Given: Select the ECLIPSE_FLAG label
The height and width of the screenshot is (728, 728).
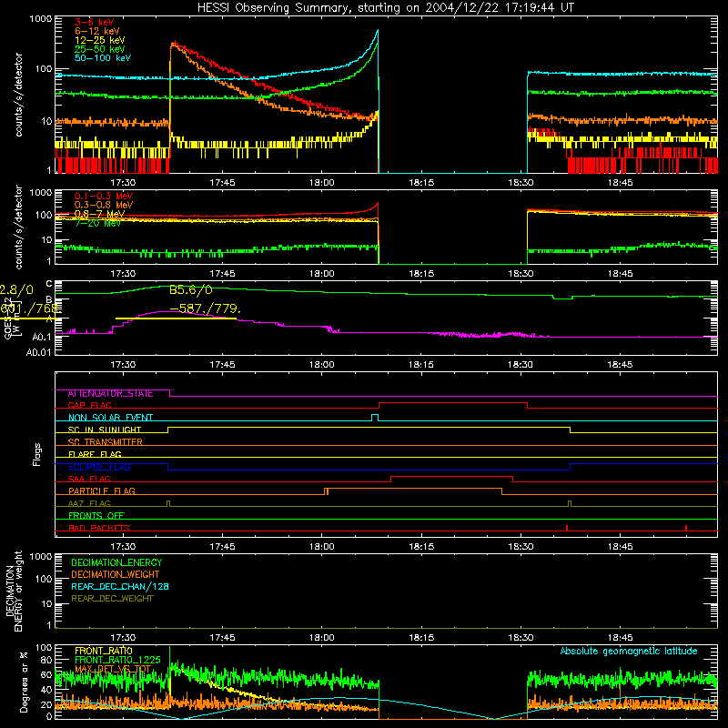Looking at the screenshot, I should pyautogui.click(x=99, y=467).
